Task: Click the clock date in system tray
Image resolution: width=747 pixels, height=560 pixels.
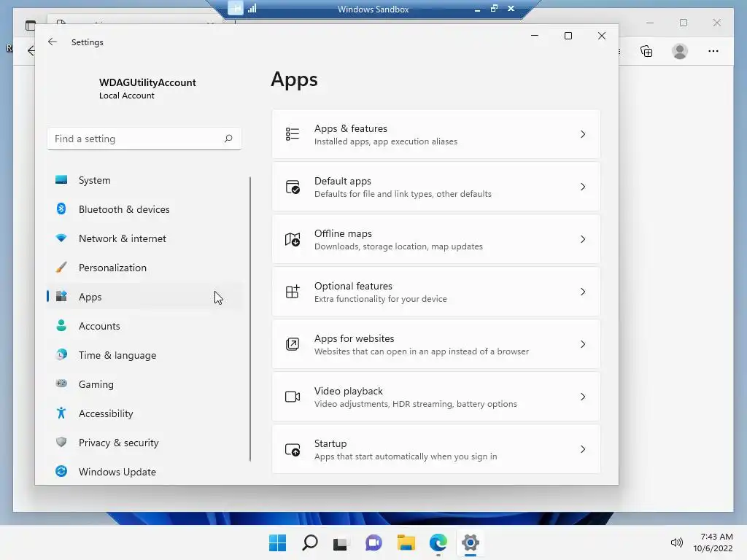Action: (x=713, y=548)
